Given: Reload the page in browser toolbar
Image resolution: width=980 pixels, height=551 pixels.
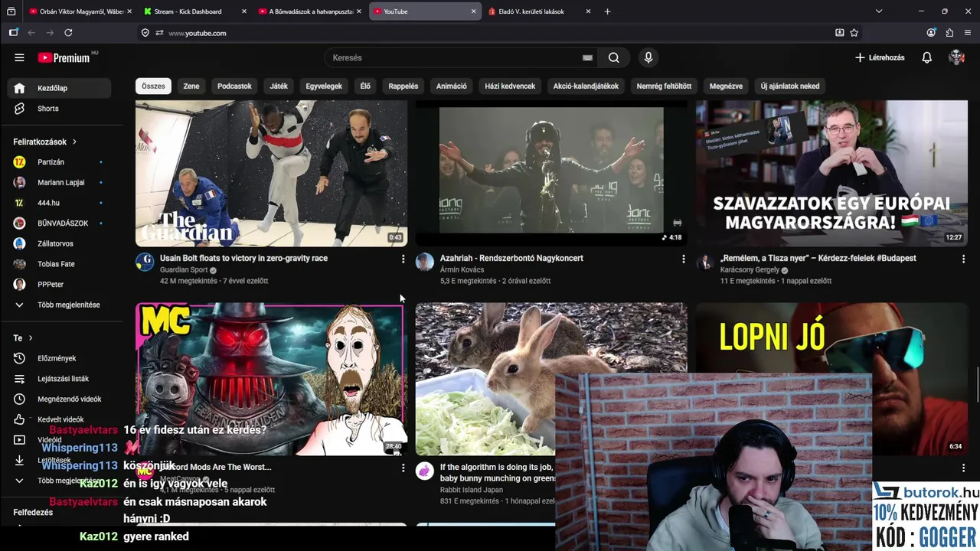Looking at the screenshot, I should pos(68,33).
